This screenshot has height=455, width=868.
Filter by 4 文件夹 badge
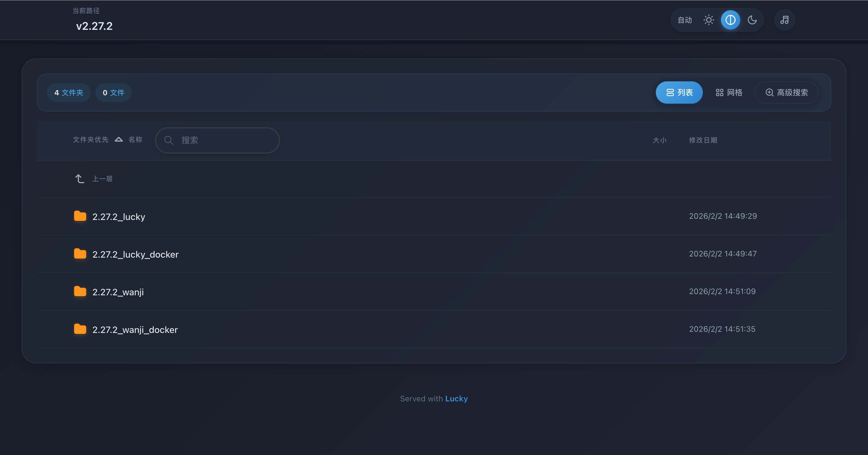tap(69, 93)
